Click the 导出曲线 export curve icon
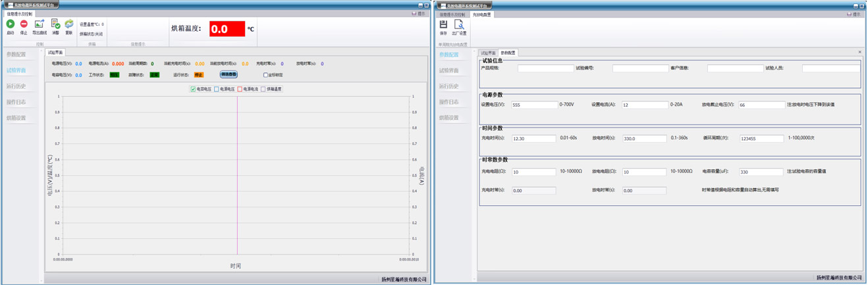The height and width of the screenshot is (285, 868). click(x=40, y=24)
